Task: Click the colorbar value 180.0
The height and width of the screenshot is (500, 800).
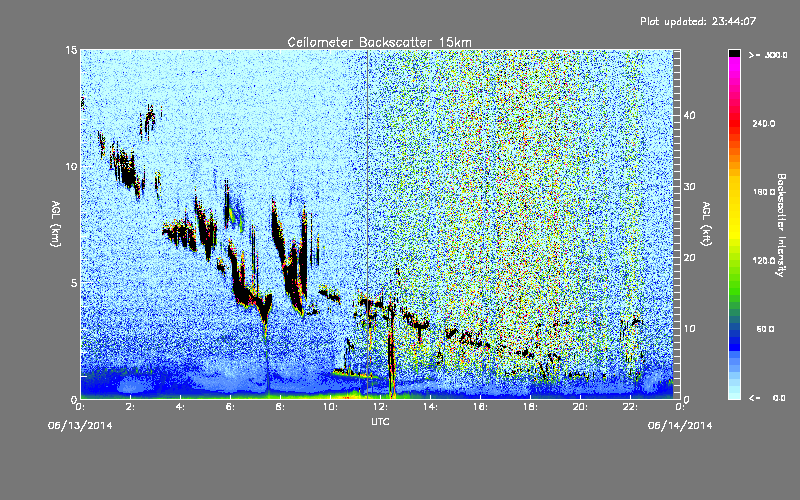Action: (x=764, y=192)
